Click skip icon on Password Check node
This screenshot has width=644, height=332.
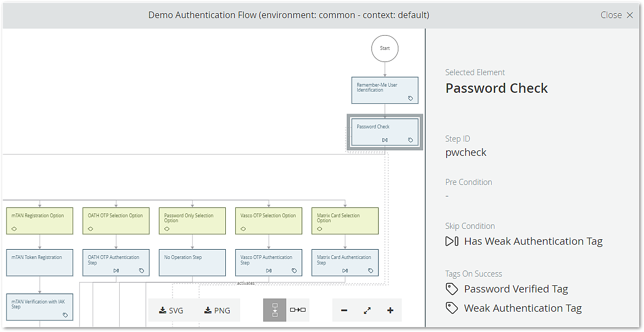[385, 140]
